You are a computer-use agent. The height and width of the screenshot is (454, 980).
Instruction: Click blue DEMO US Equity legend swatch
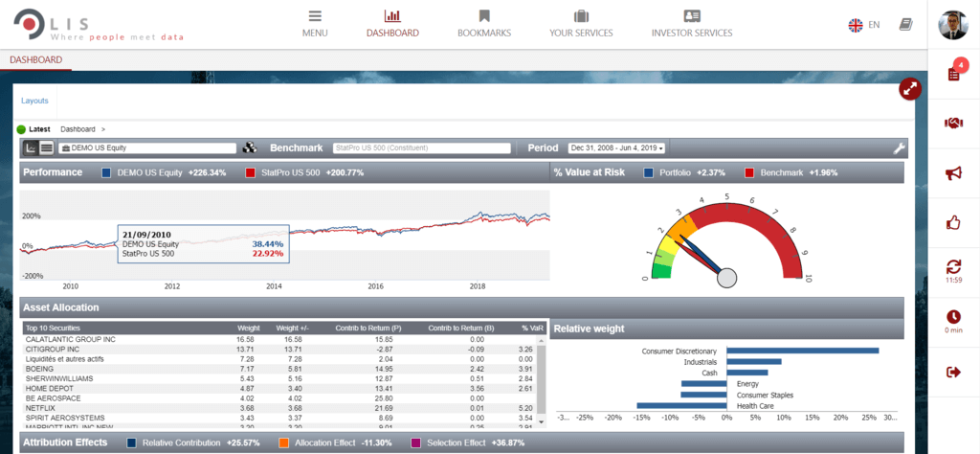106,172
